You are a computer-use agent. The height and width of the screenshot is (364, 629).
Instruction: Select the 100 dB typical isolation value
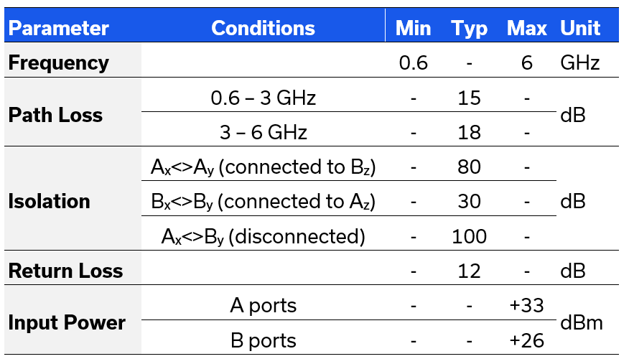[470, 236]
